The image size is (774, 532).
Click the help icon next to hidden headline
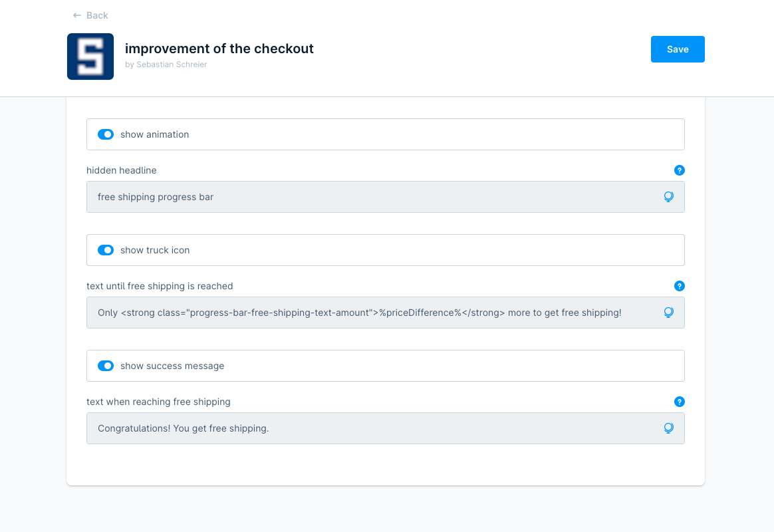pyautogui.click(x=679, y=170)
